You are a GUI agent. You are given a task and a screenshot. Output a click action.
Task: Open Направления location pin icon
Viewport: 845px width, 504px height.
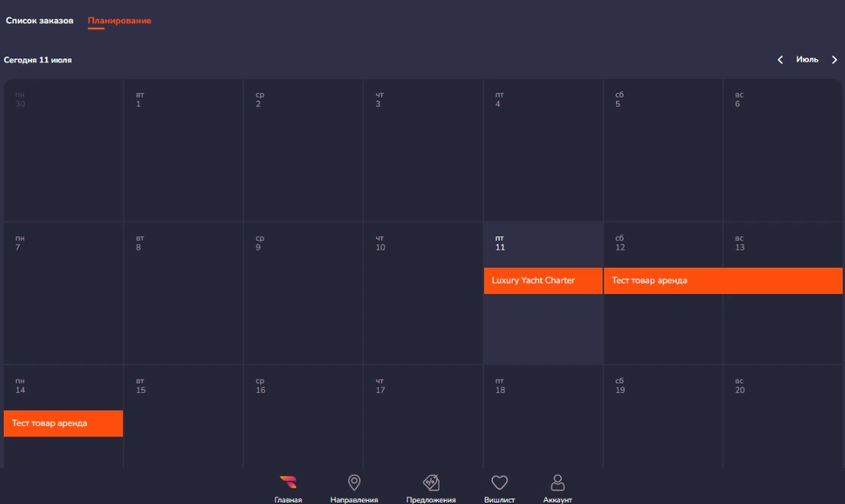point(354,483)
